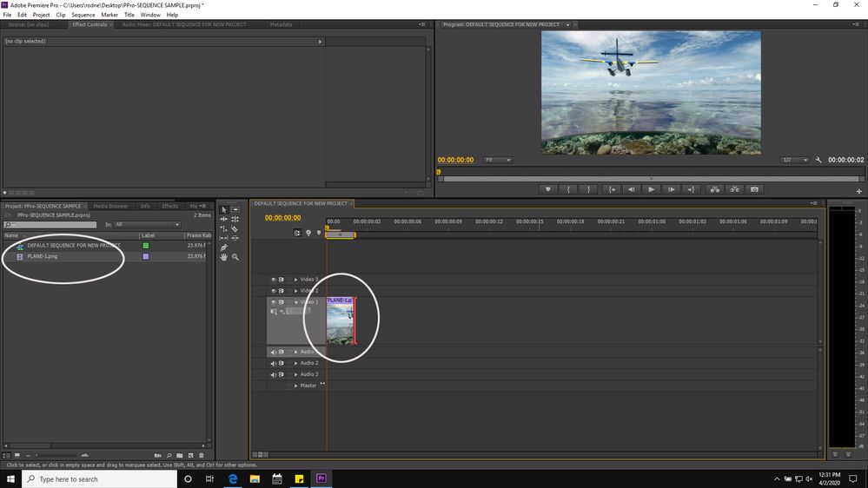This screenshot has width=868, height=488.
Task: Select the Hand tool
Action: (x=223, y=257)
